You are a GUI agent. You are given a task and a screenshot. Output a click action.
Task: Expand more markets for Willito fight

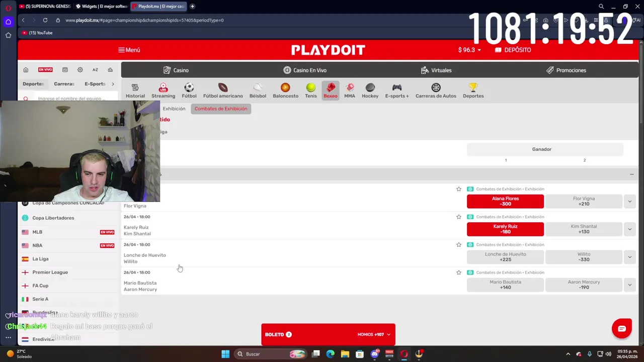click(629, 257)
